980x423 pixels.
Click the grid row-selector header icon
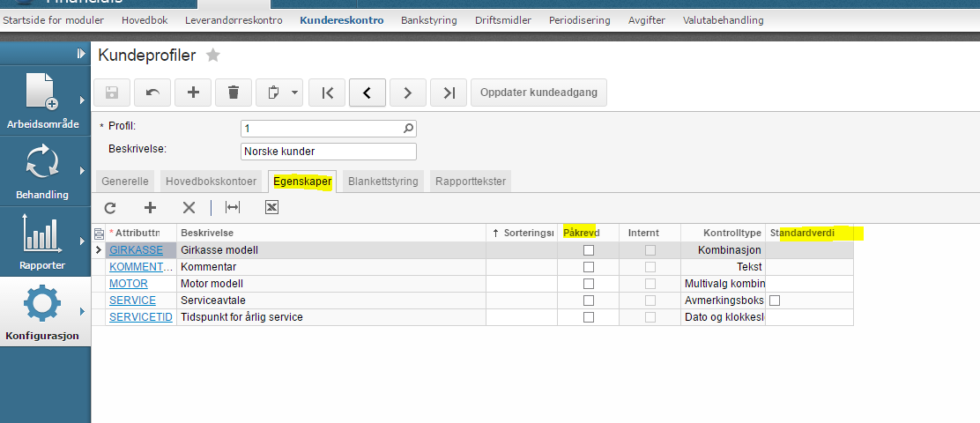pos(98,233)
